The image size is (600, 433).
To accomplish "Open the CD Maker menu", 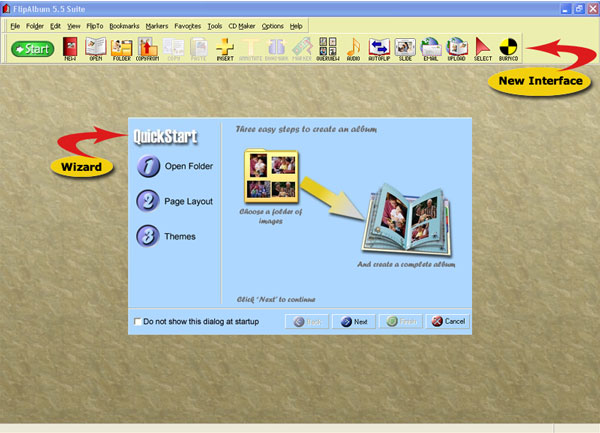I will click(241, 26).
